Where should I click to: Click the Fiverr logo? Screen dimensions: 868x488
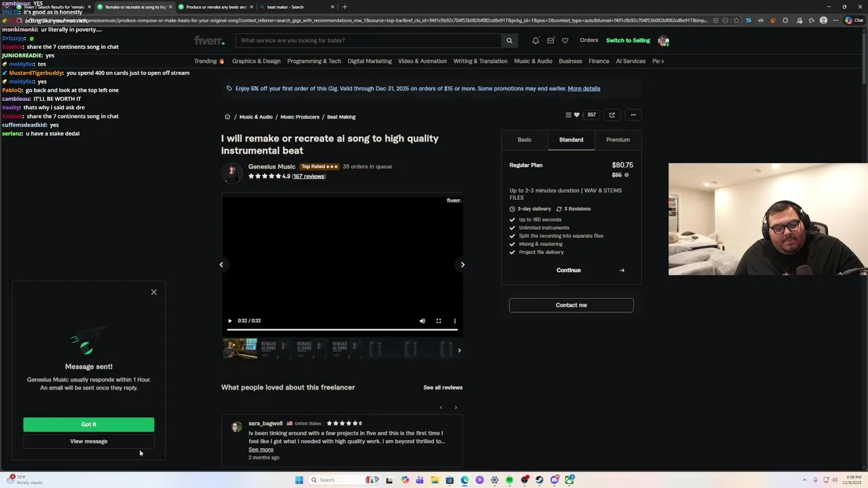tap(209, 41)
